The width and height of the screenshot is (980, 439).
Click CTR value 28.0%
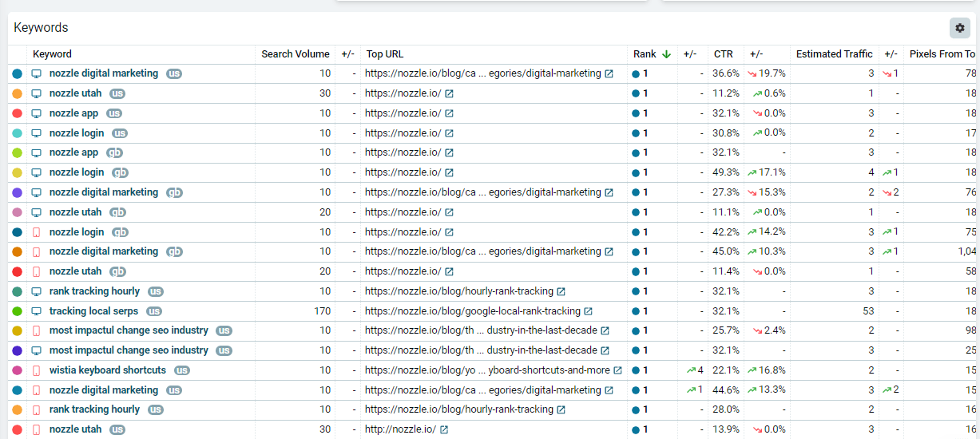[726, 409]
